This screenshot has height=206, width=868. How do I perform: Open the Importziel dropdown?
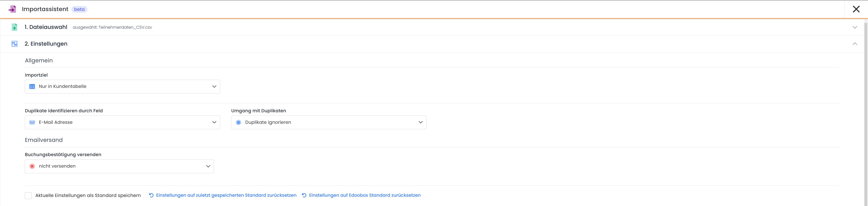[122, 87]
